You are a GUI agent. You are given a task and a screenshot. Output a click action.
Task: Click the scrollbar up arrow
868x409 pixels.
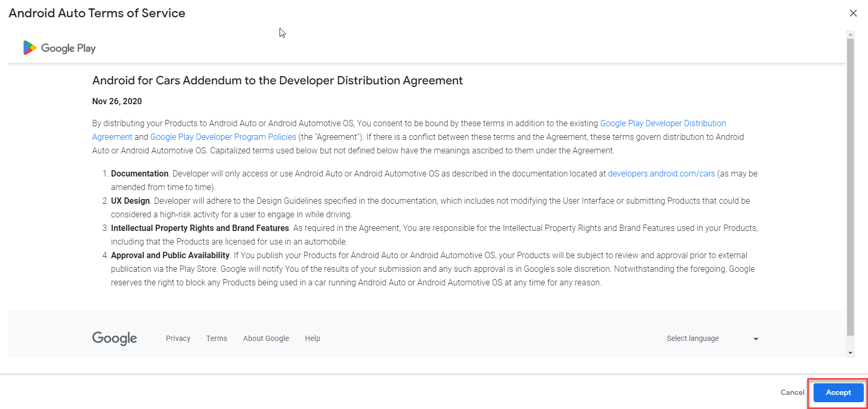[x=850, y=35]
